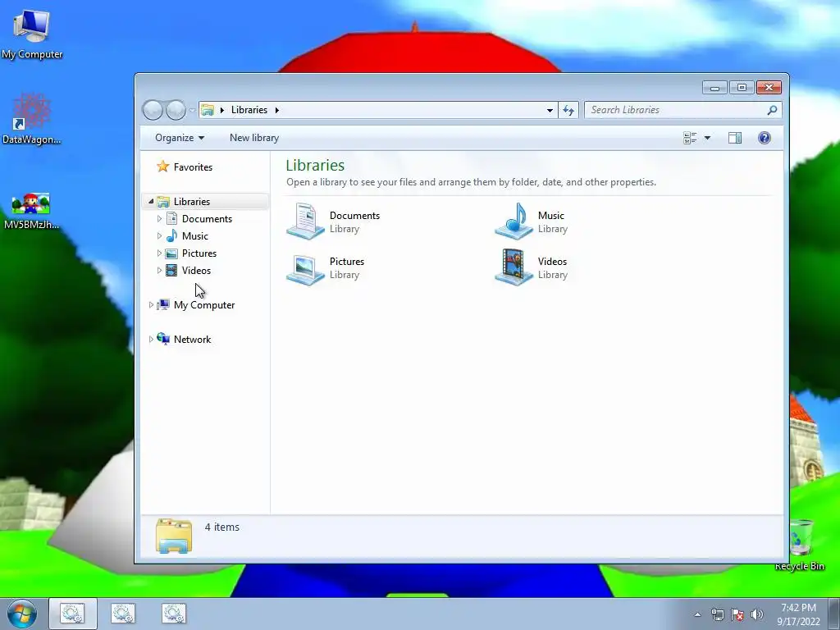
Task: Select Network in navigation pane
Action: pos(192,339)
